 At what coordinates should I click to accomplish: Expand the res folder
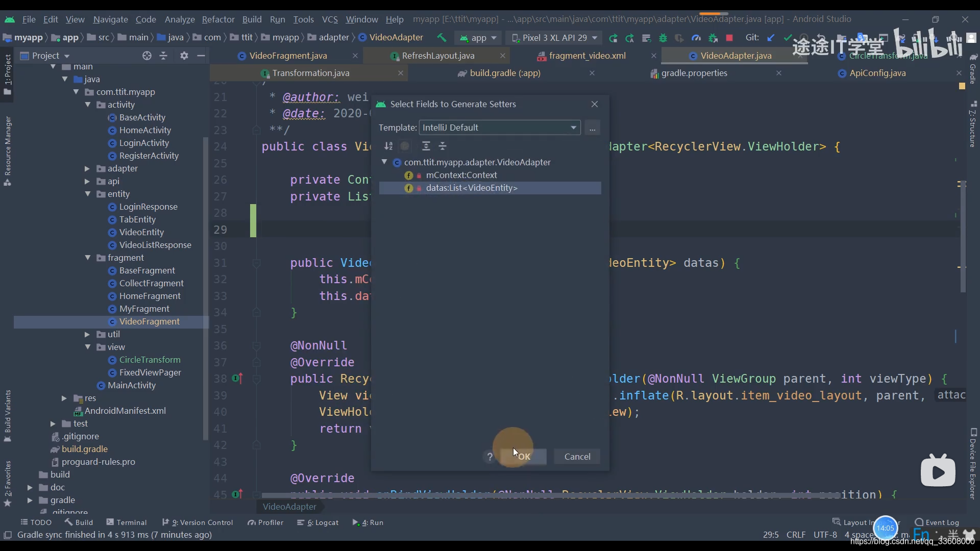(x=64, y=398)
